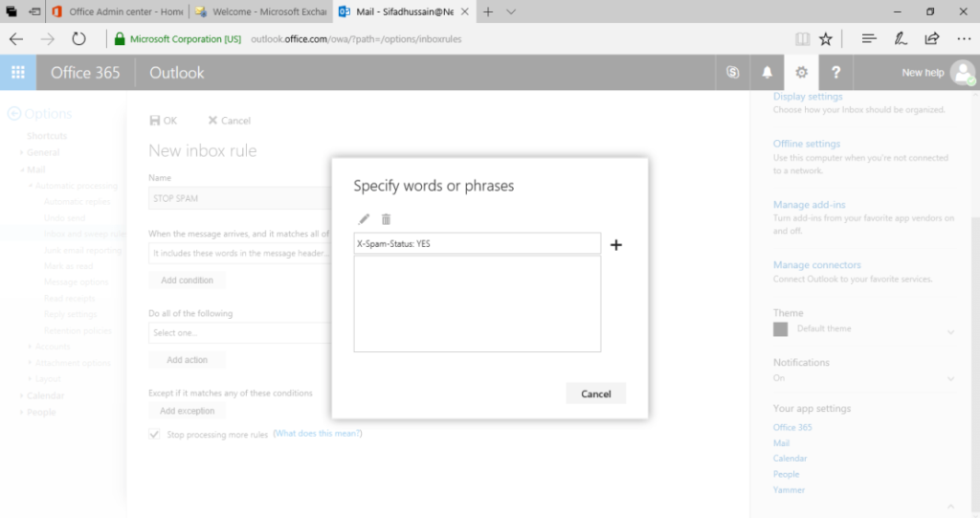Open the Select one action dropdown
Image resolution: width=980 pixels, height=518 pixels.
click(240, 333)
